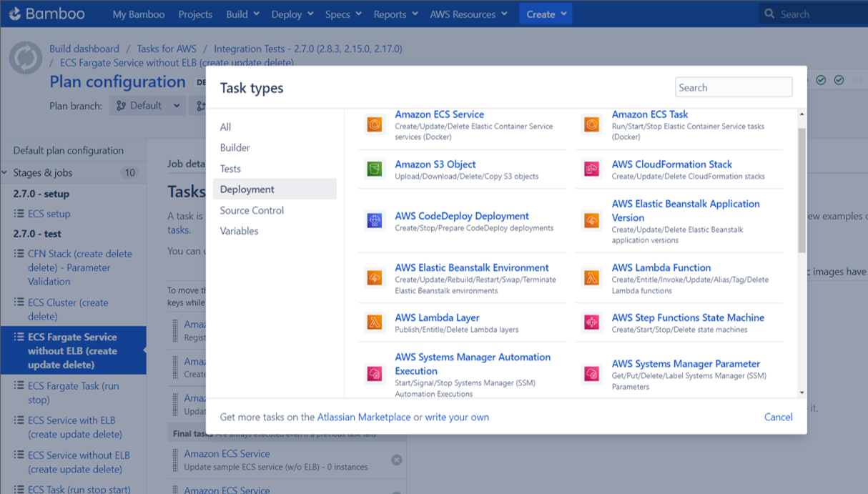Viewport: 868px width, 494px height.
Task: Open the Build dropdown menu
Action: coord(242,14)
